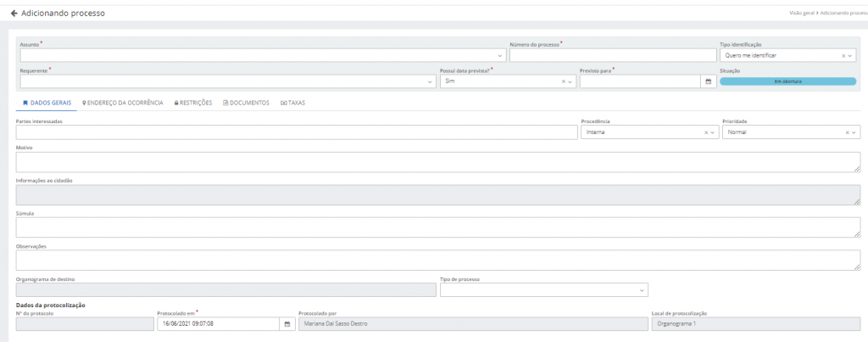
Task: Click the back arrow beside Adicionando processo
Action: point(14,14)
